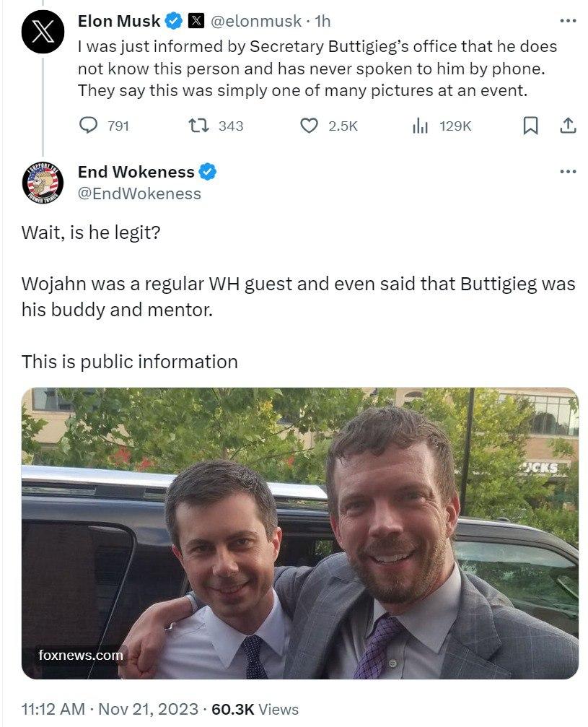
Task: Click End Wokeness verified checkmark badge
Action: [x=207, y=172]
